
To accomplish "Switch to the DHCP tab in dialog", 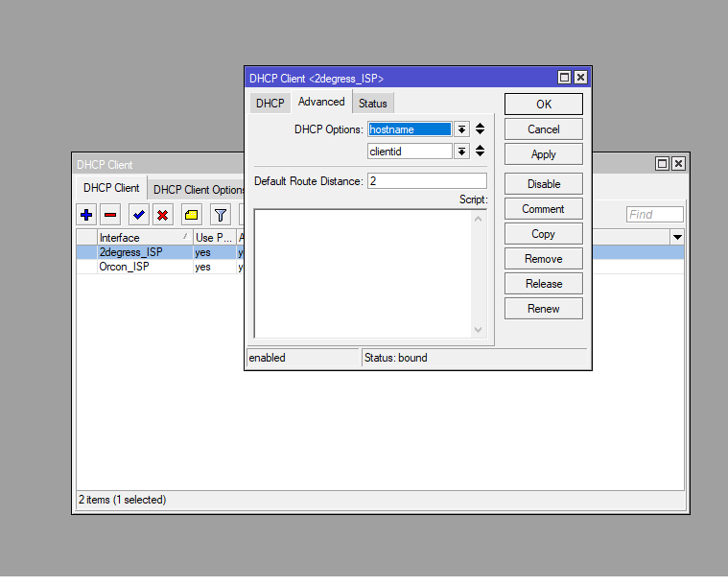I will [270, 103].
